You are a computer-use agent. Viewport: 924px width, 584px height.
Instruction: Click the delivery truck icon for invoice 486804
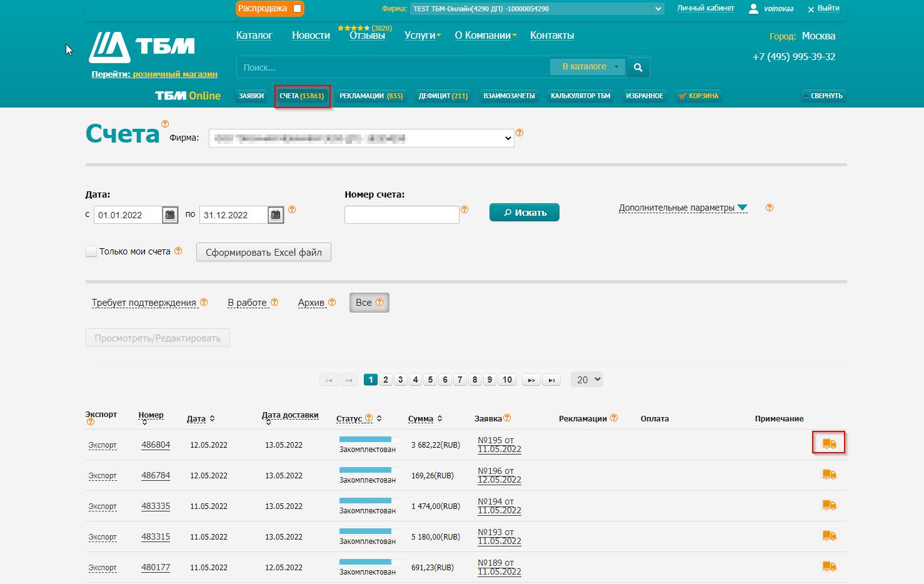829,443
